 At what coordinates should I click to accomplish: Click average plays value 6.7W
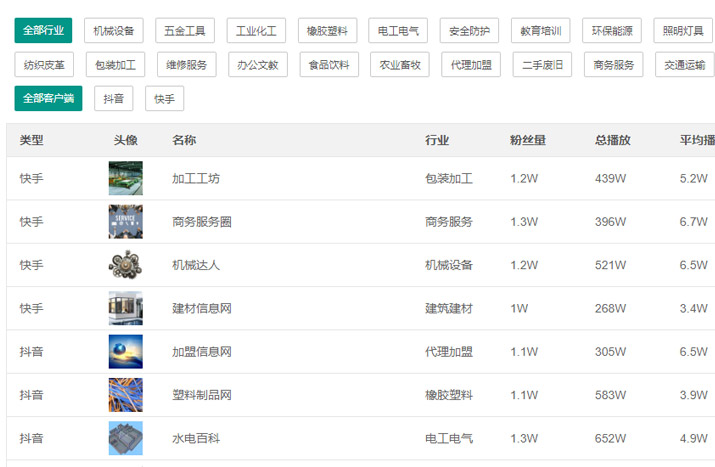click(x=694, y=222)
